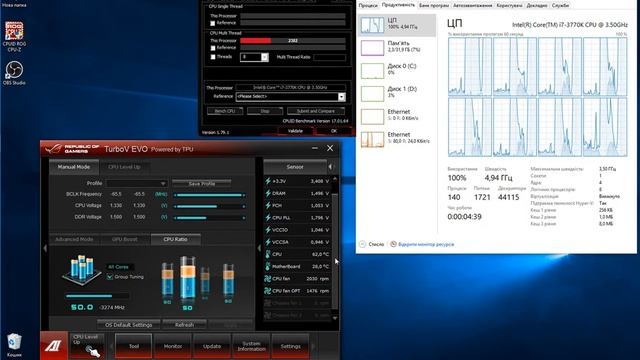640x360 pixels.
Task: Select the Диск 1 (D:) graph thumbnail
Action: click(372, 93)
